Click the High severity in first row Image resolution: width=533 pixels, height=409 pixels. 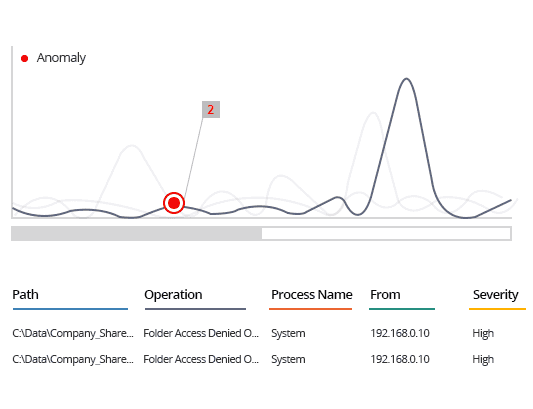483,333
